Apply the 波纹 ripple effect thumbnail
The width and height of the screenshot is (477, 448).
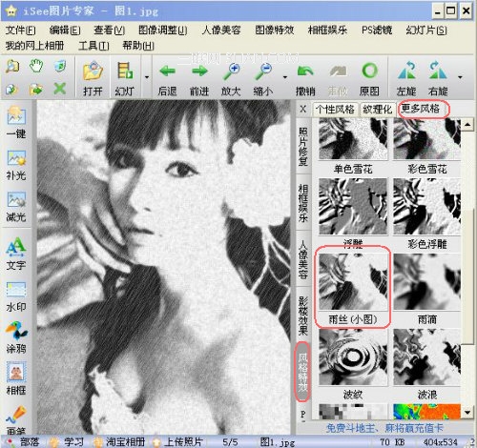tap(353, 357)
